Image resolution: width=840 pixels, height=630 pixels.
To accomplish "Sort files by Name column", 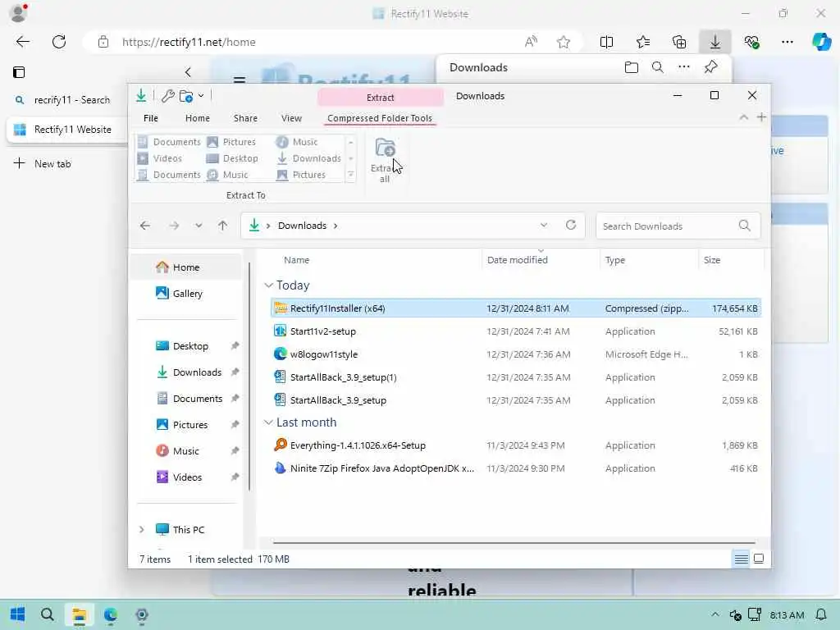I will 297,260.
